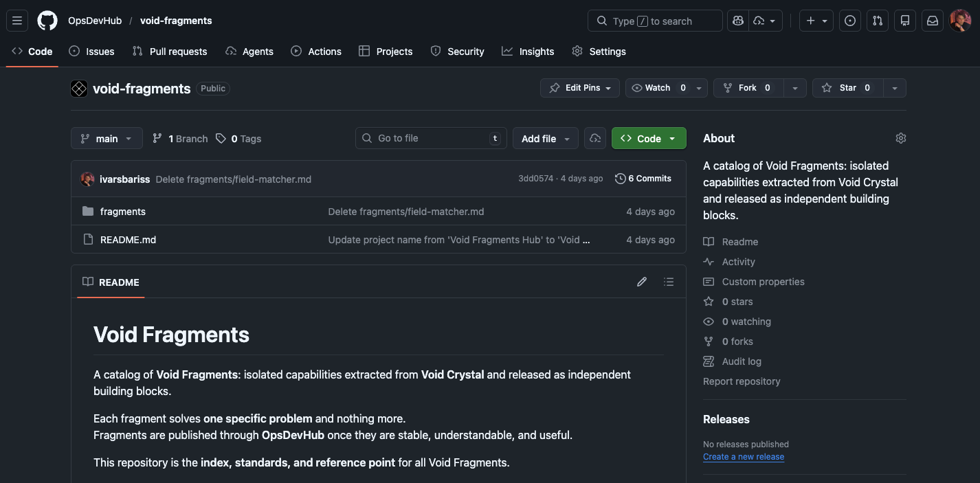This screenshot has width=980, height=483.
Task: Click the fragments folder icon
Action: (88, 211)
